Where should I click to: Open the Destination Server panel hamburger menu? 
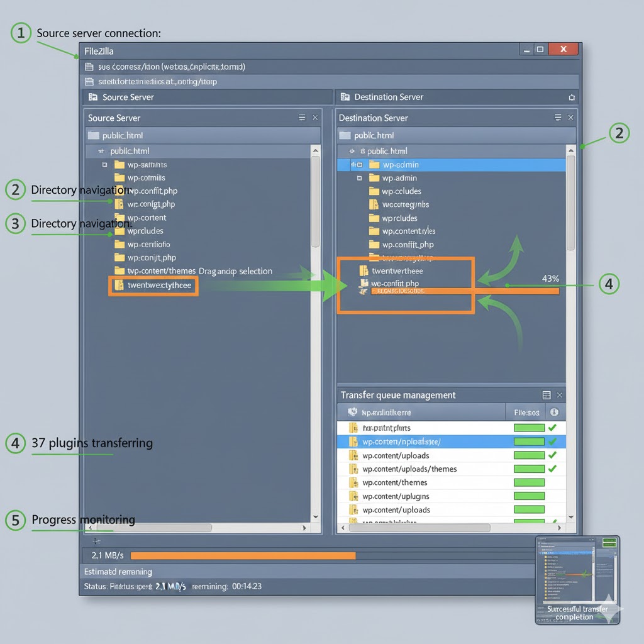click(x=558, y=118)
